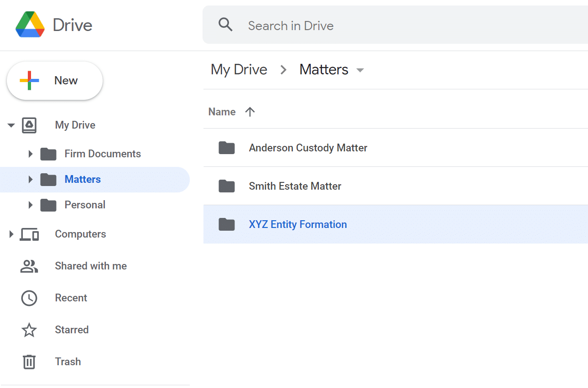Image resolution: width=588 pixels, height=388 pixels.
Task: Click the Personal folder icon in sidebar
Action: pos(48,205)
